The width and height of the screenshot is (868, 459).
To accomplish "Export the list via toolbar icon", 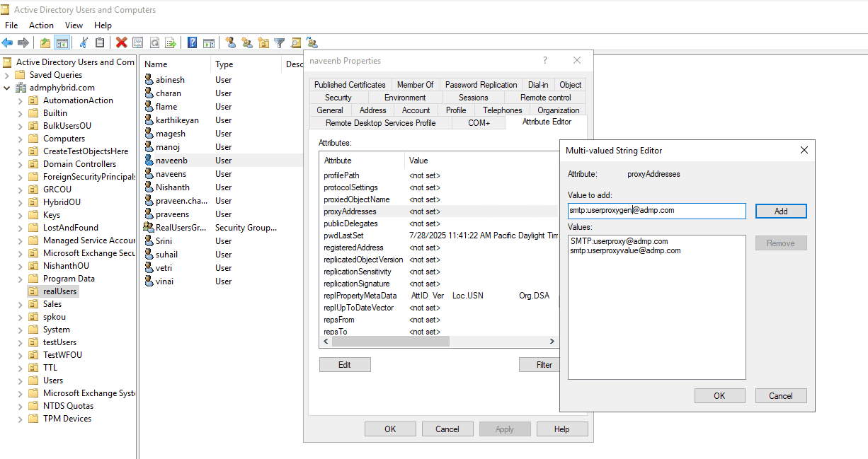I will [x=171, y=42].
